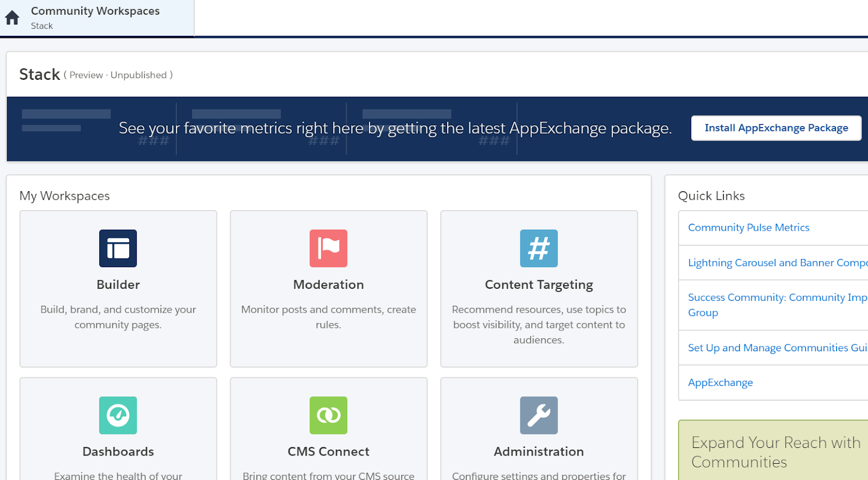Open Lightning Carousel and Banner link

(778, 263)
